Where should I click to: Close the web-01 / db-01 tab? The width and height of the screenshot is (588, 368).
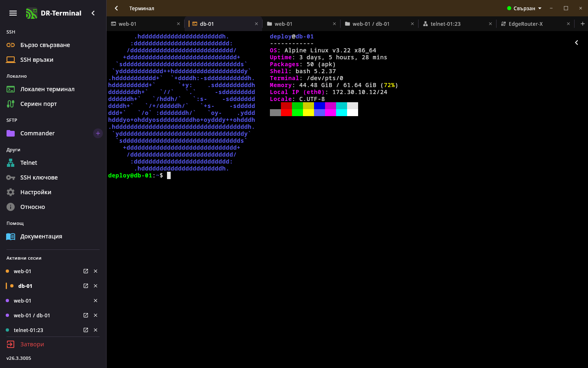click(x=412, y=24)
